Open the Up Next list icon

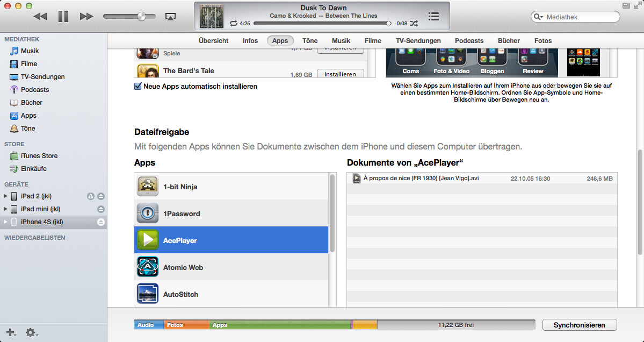point(433,17)
